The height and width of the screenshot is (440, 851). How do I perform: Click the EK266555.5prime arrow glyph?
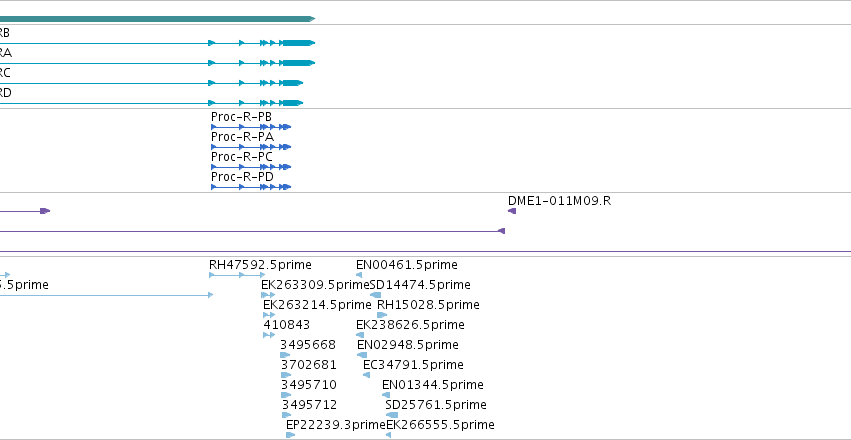click(389, 435)
